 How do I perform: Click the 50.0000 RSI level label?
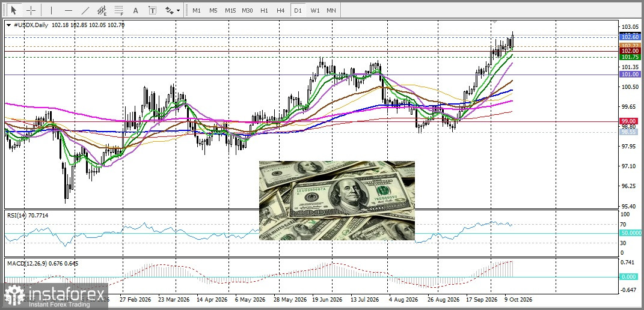click(631, 233)
